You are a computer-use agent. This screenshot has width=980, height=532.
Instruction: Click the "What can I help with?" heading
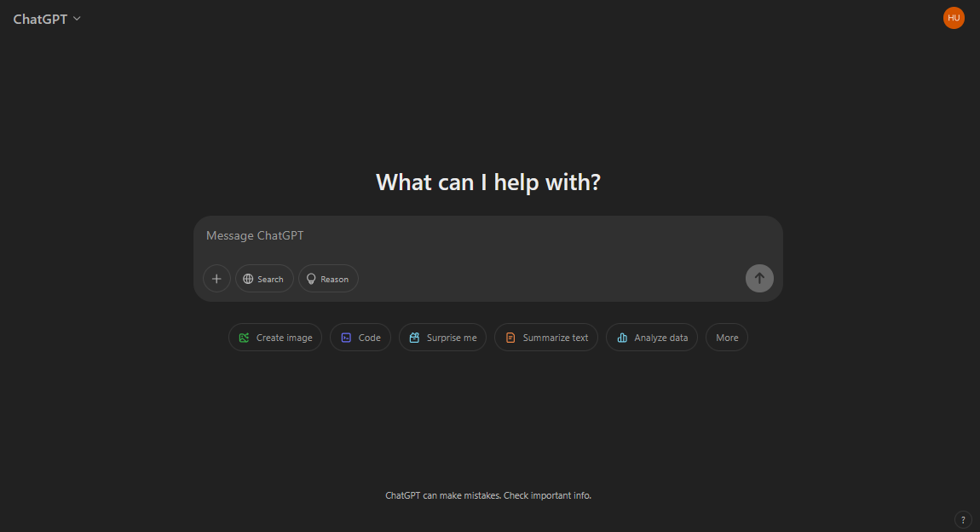tap(488, 182)
